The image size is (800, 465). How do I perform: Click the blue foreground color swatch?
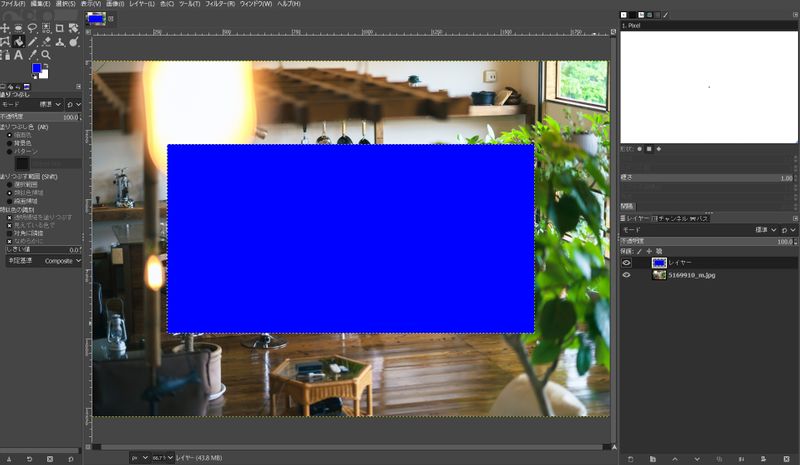(x=37, y=69)
